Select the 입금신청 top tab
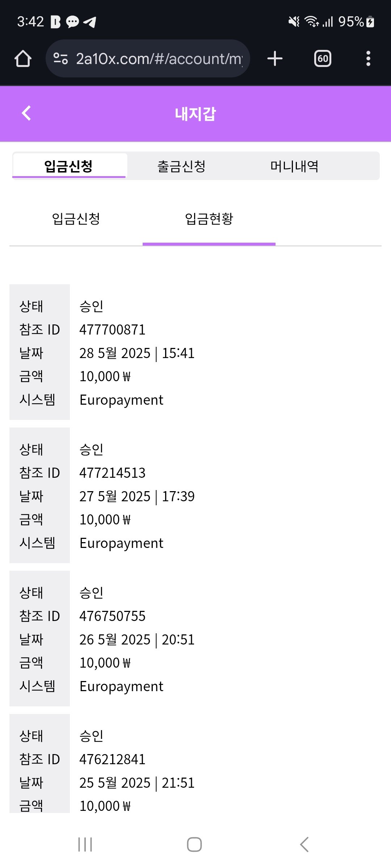The image size is (391, 868). pyautogui.click(x=69, y=166)
